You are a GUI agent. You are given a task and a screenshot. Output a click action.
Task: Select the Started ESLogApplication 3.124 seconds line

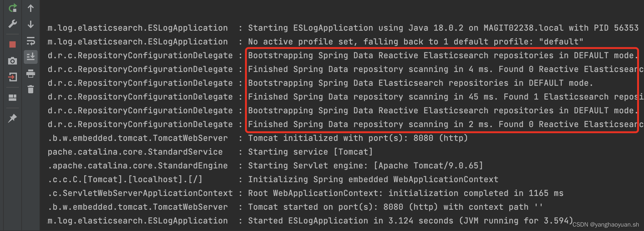407,220
